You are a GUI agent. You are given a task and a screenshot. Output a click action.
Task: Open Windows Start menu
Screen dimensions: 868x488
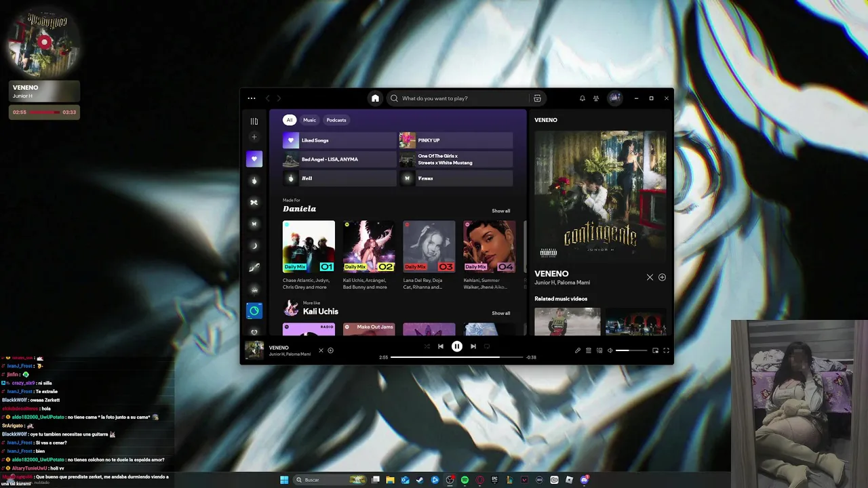[x=284, y=480]
